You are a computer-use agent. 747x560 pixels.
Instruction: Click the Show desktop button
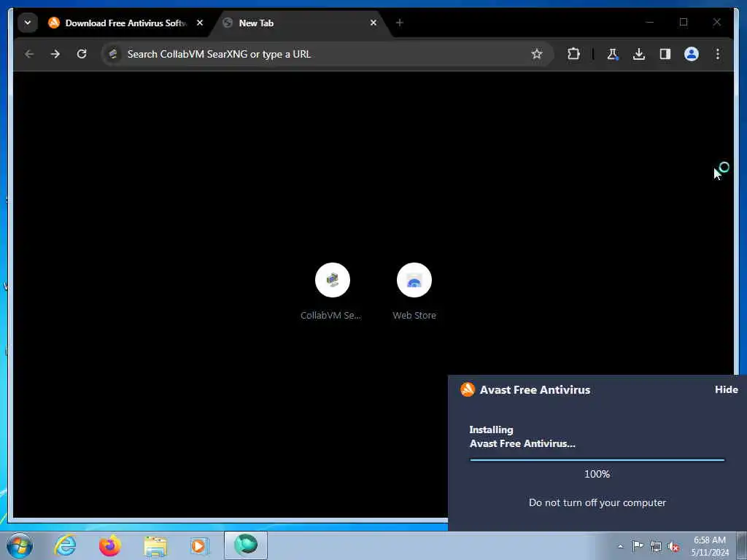(742, 545)
